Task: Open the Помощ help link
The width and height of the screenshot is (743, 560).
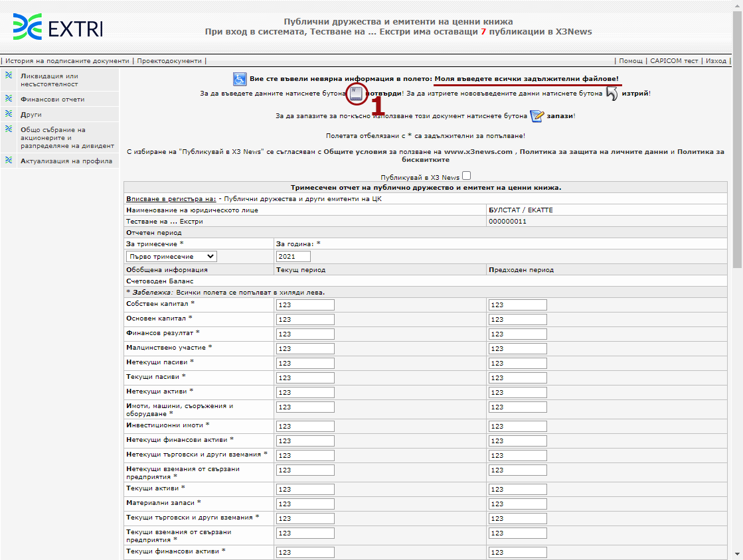Action: point(631,60)
